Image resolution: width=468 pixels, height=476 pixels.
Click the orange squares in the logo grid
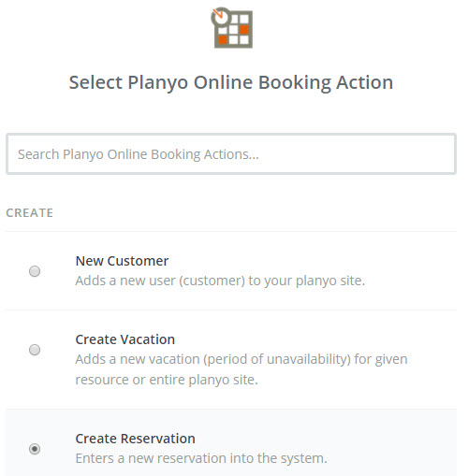tap(233, 35)
